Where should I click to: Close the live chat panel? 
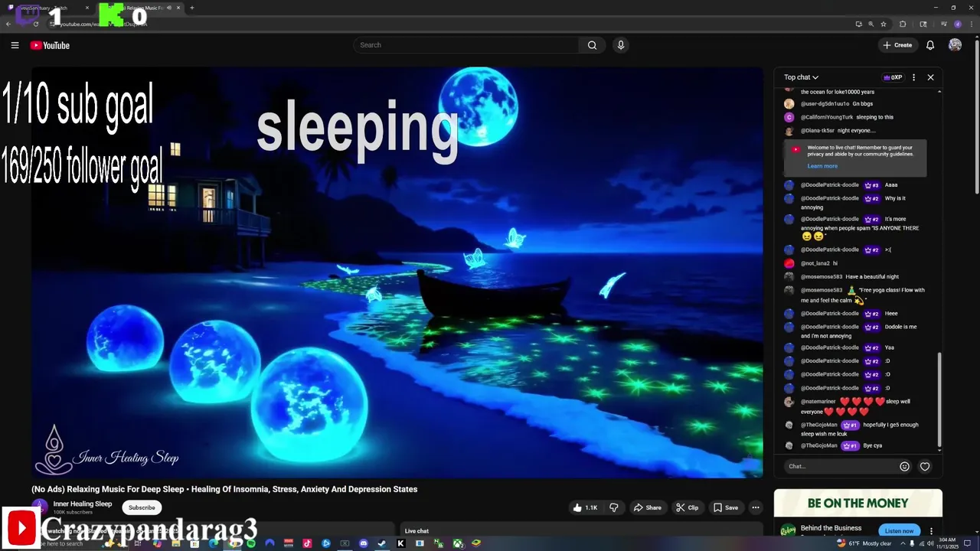pyautogui.click(x=930, y=77)
